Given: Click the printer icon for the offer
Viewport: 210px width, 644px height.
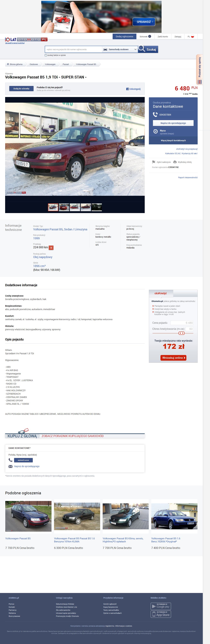Looking at the screenshot, I should pos(175,162).
